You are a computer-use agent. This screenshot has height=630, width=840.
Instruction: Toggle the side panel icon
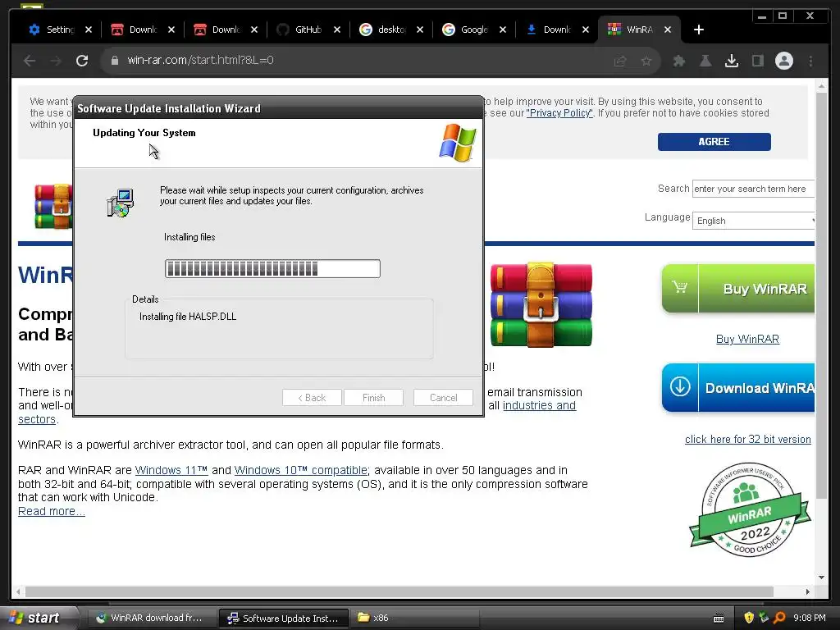[x=757, y=61]
